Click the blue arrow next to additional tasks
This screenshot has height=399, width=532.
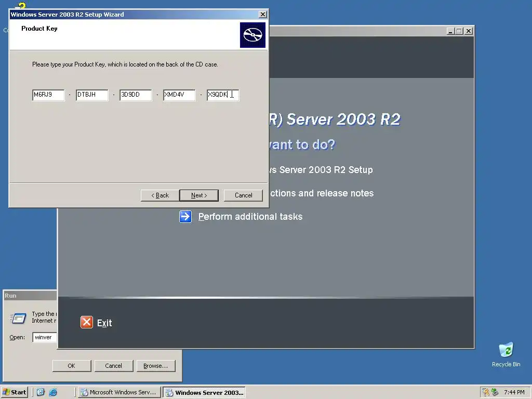click(185, 217)
